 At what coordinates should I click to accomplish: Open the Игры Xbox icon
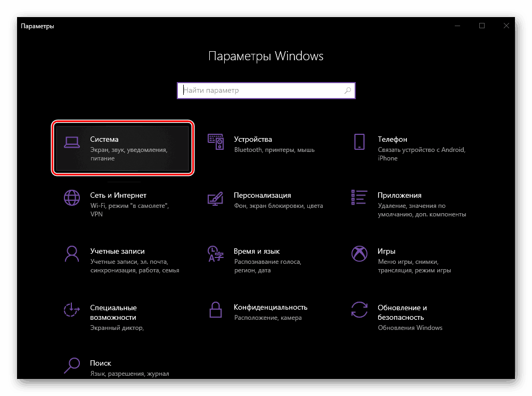[x=359, y=254]
